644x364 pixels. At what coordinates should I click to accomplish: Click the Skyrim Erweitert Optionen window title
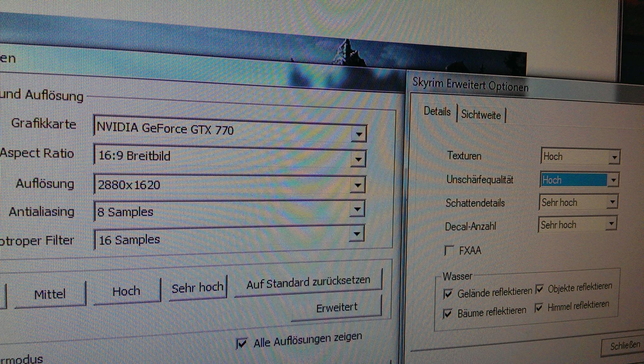point(470,85)
